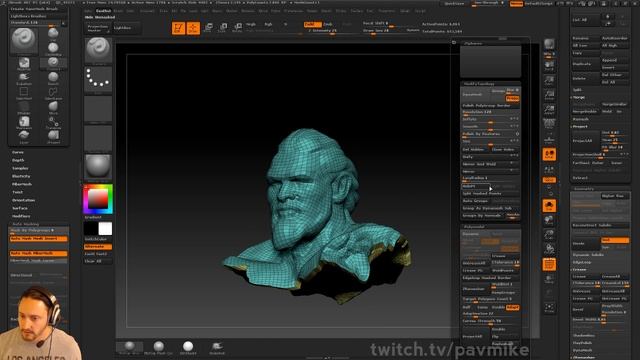Disable Auto Mask Mesh Insert
This screenshot has height=360, width=640.
(x=39, y=238)
